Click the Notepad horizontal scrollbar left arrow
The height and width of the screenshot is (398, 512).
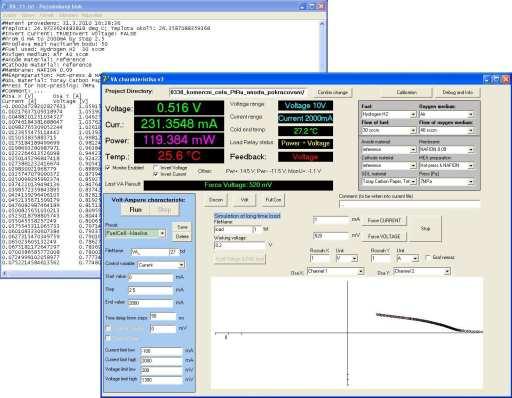(4, 274)
